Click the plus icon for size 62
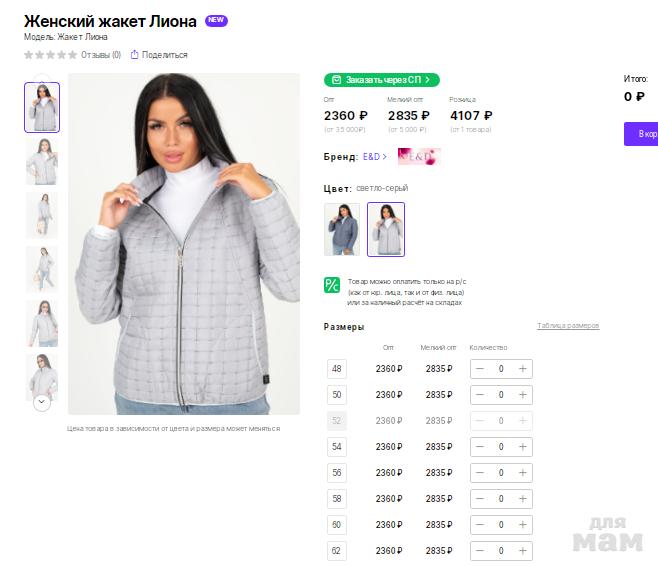Viewport: 658px width, 566px height. click(x=522, y=551)
